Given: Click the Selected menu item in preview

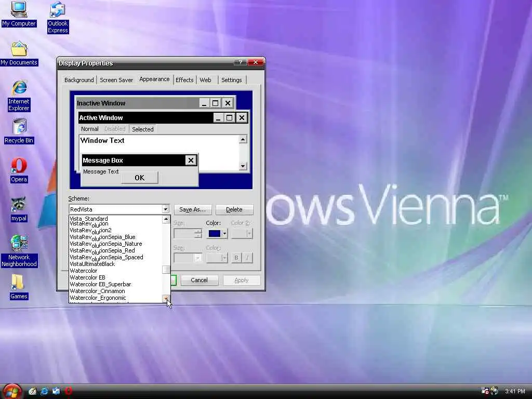Looking at the screenshot, I should click(142, 129).
